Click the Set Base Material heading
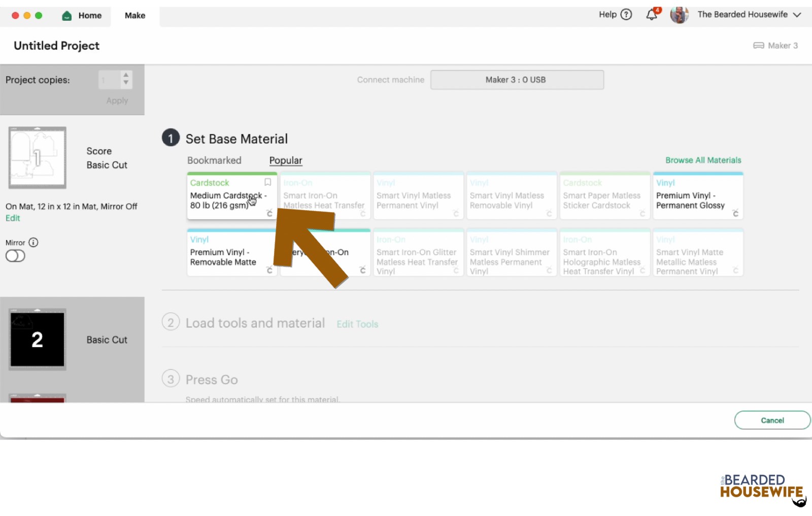Viewport: 812px width, 516px height. pos(236,139)
